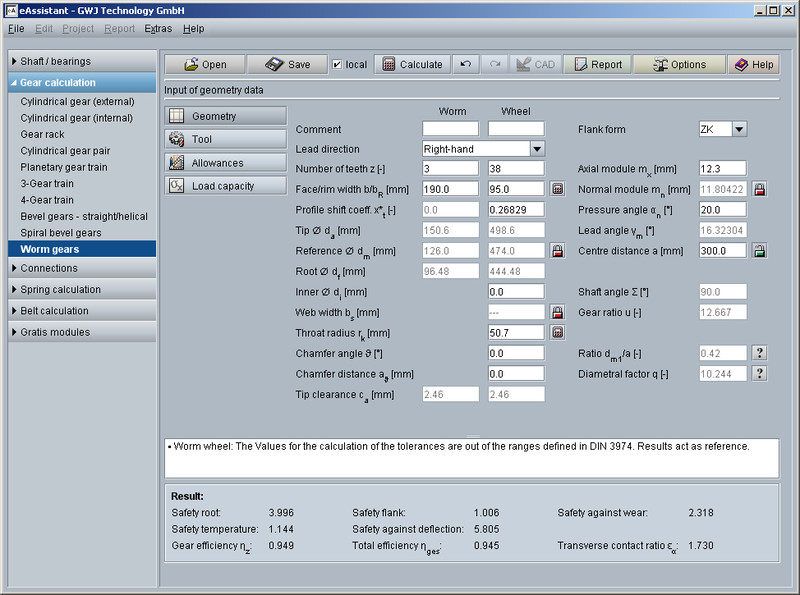
Task: Open the Flank form dropdown
Action: 739,129
